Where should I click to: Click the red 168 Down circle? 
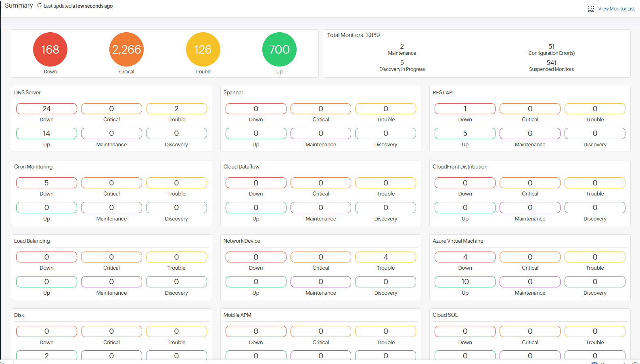50,50
